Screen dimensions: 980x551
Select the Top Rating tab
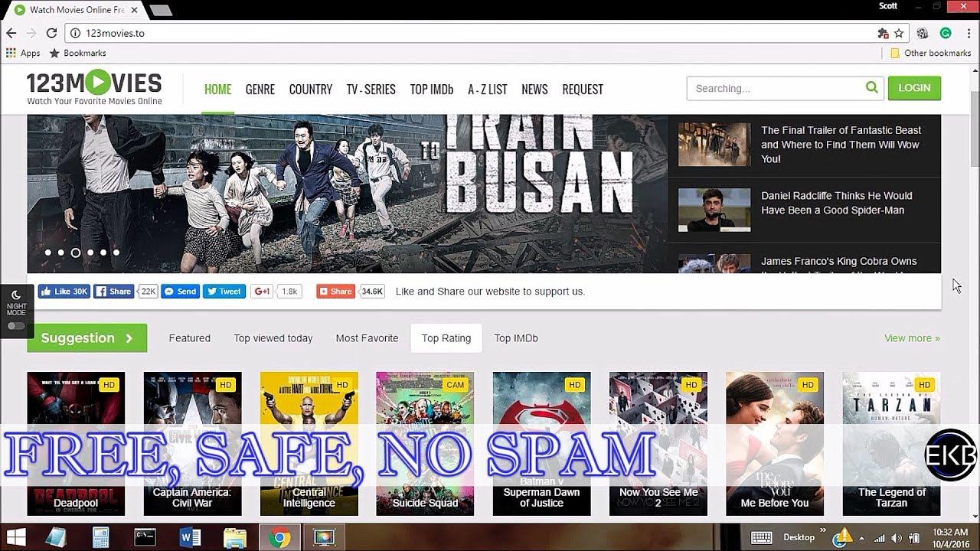446,337
